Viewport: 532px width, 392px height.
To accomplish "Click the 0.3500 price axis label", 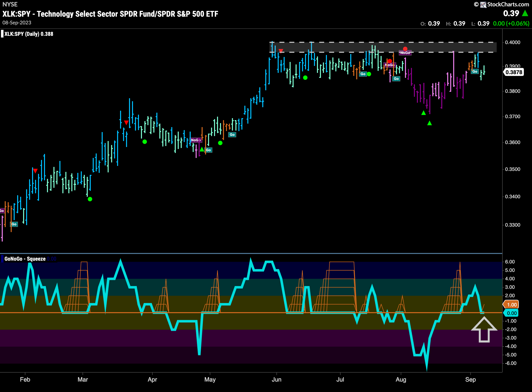I will click(513, 169).
